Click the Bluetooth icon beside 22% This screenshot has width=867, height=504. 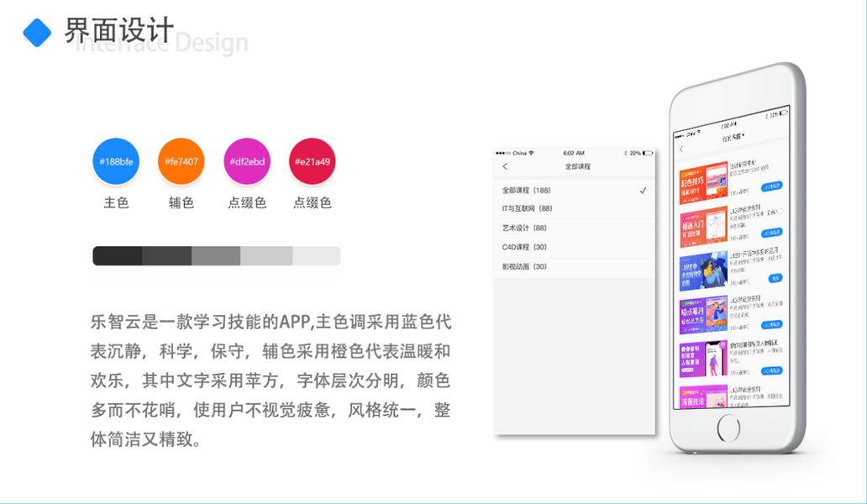625,153
